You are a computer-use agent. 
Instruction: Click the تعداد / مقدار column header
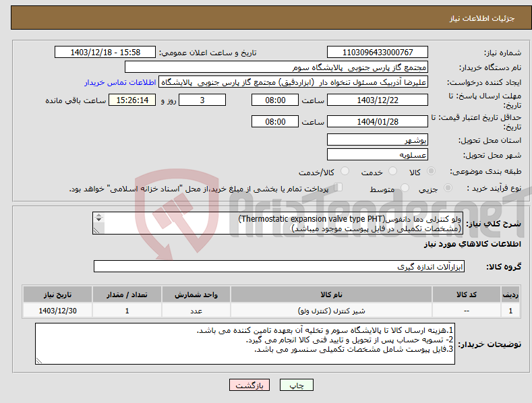[127, 294]
